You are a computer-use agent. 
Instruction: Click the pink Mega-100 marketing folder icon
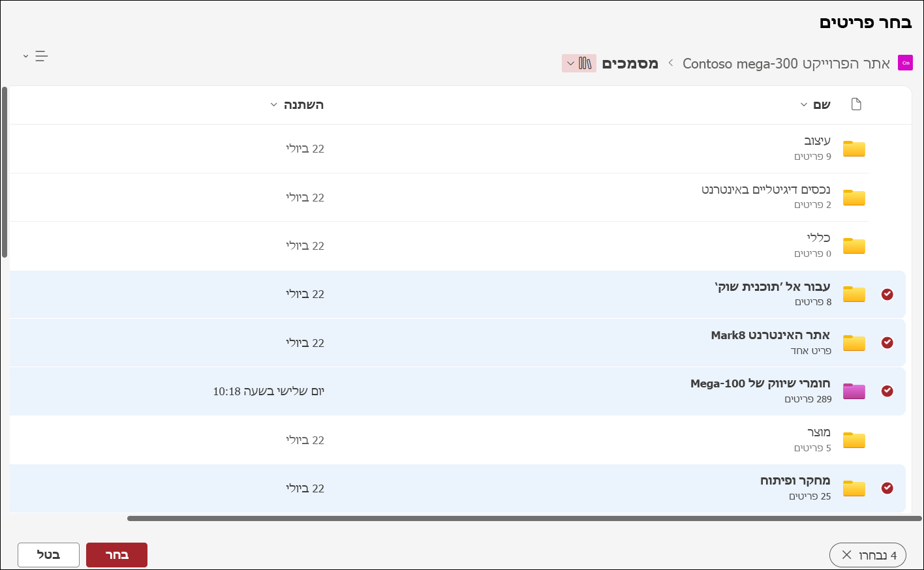[854, 391]
